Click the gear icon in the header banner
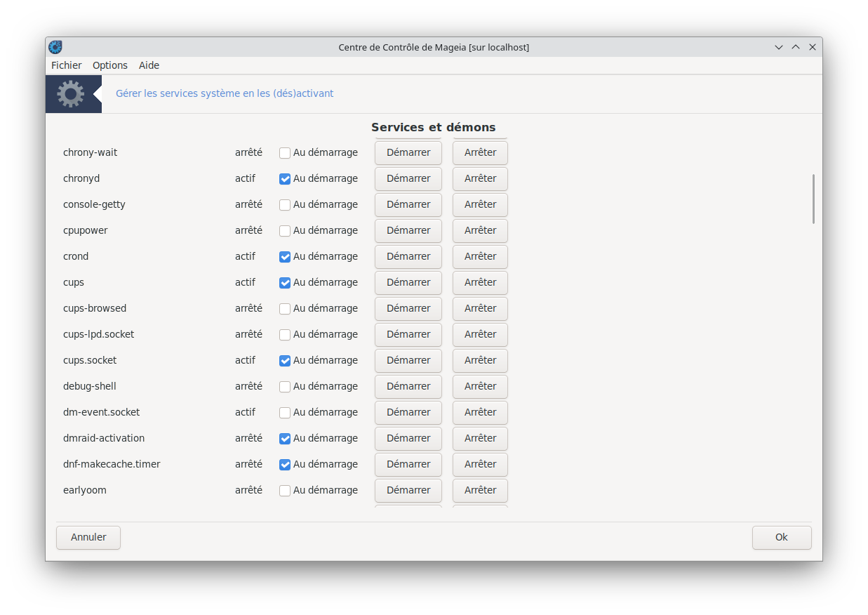The image size is (868, 615). (x=70, y=94)
